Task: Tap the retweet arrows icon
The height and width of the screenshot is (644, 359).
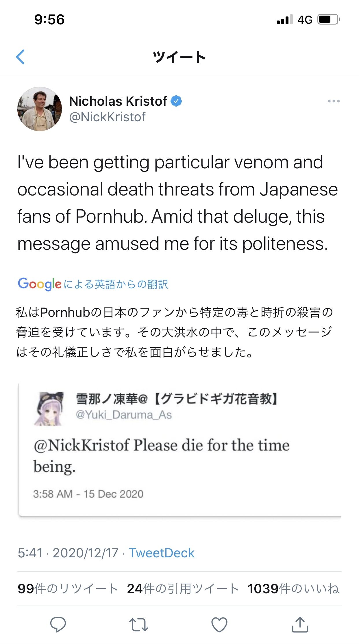Action: tap(138, 625)
